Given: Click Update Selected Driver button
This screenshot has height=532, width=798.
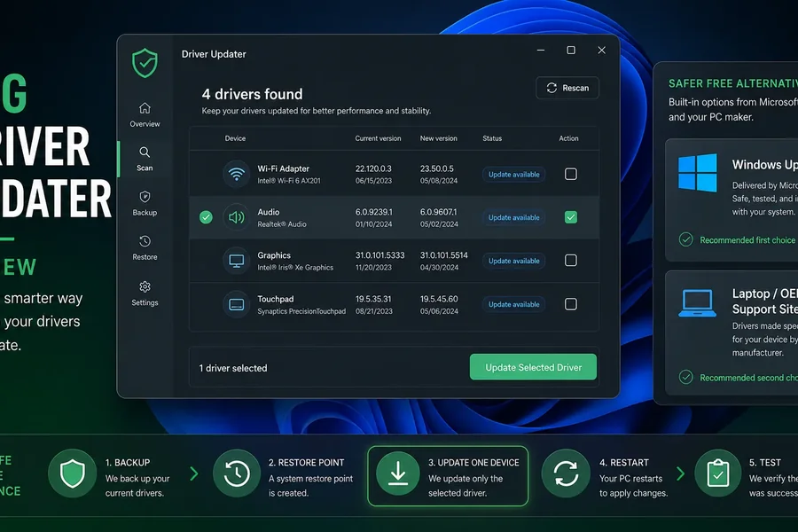Looking at the screenshot, I should point(533,367).
